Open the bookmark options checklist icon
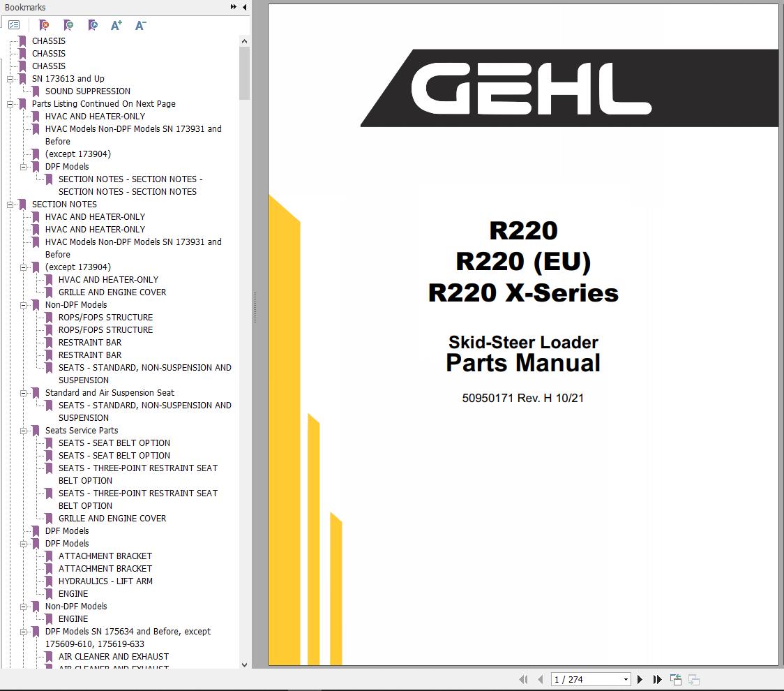This screenshot has width=784, height=691. (14, 25)
